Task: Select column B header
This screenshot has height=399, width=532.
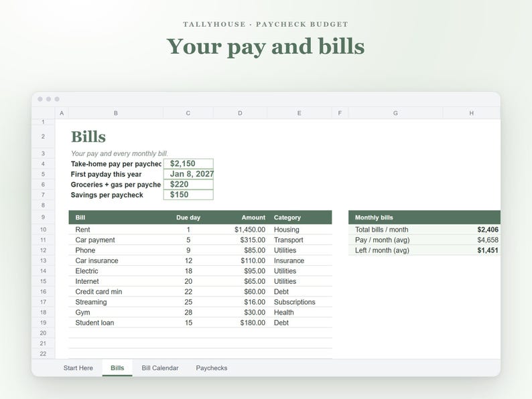Action: 116,113
